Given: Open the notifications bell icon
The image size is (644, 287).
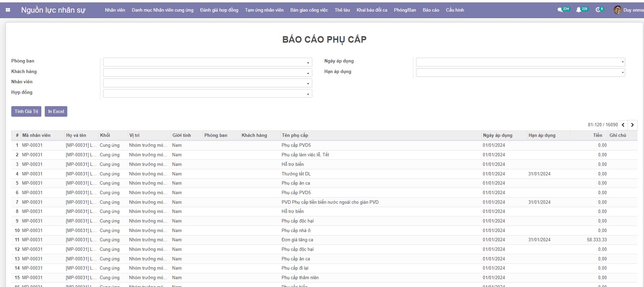Looking at the screenshot, I should coord(578,10).
